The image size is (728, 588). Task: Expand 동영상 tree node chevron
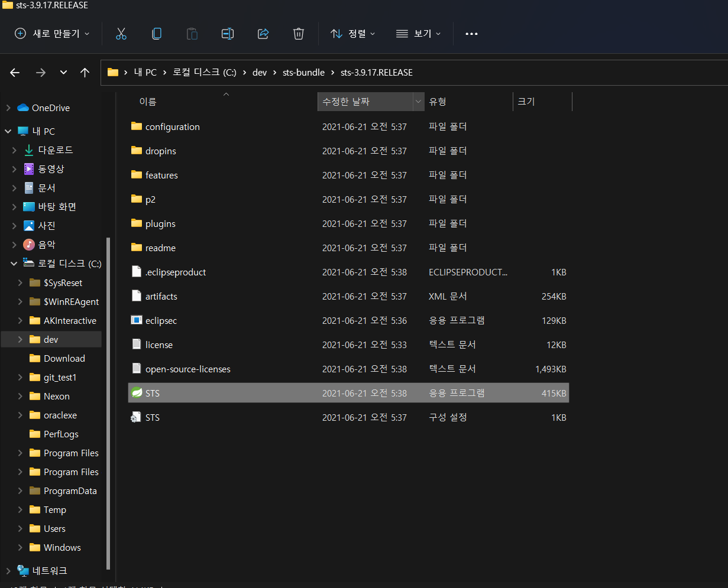pyautogui.click(x=14, y=169)
